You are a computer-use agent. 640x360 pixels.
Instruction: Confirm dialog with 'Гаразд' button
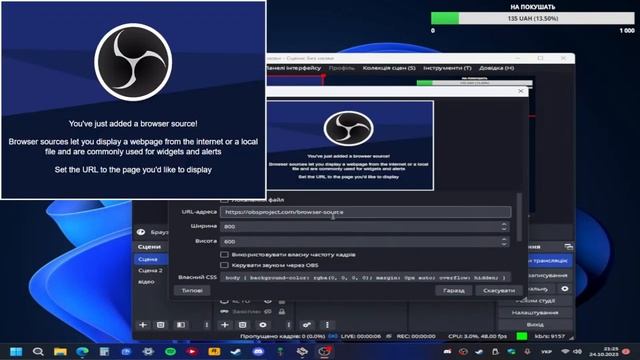[x=453, y=291]
